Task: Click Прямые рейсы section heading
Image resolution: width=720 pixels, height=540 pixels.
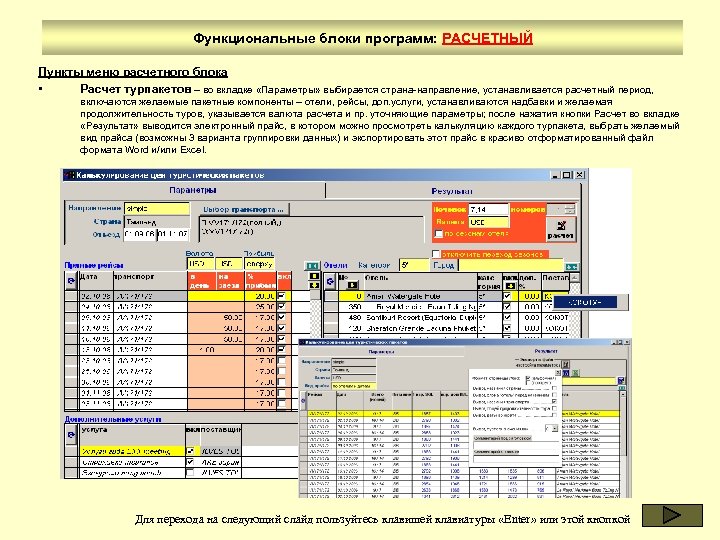Action: pyautogui.click(x=94, y=265)
